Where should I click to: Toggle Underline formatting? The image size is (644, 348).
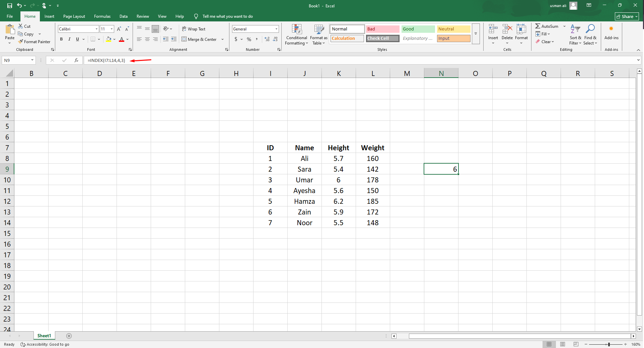pos(77,39)
